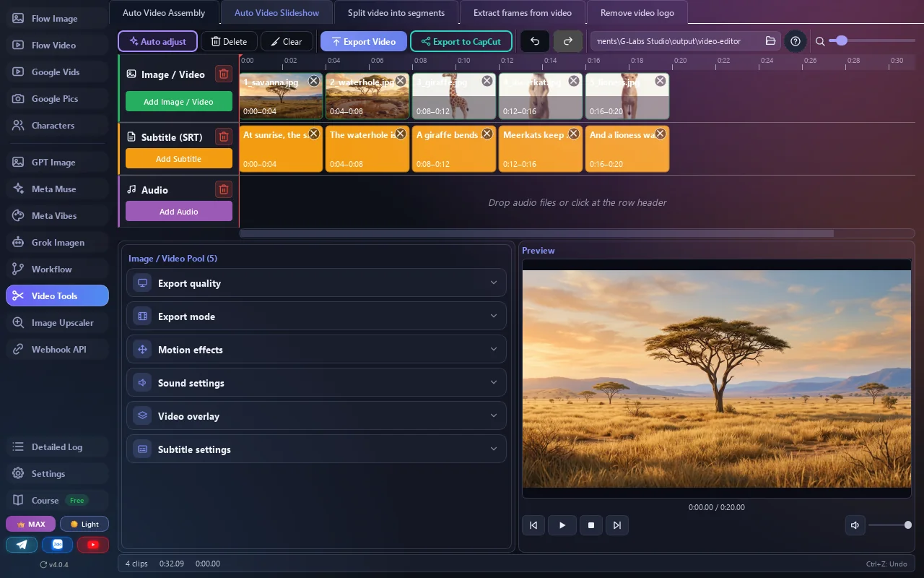Expand Video overlay section

coord(316,416)
